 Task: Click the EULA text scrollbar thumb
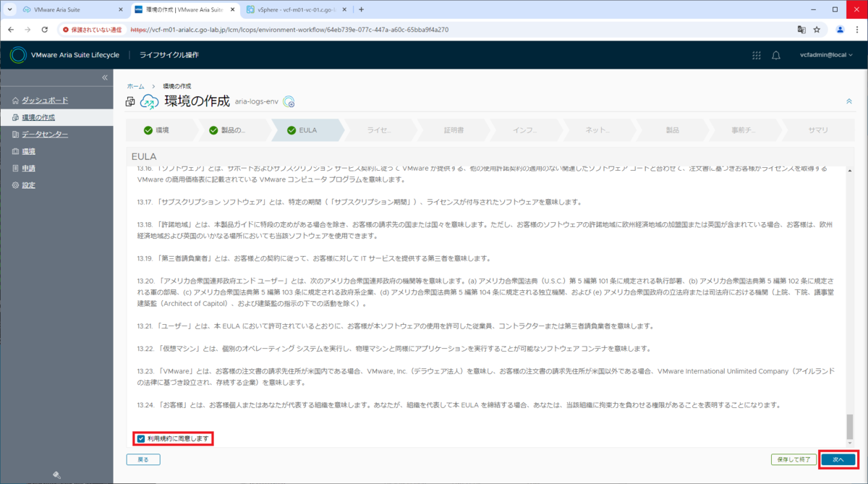(x=850, y=427)
